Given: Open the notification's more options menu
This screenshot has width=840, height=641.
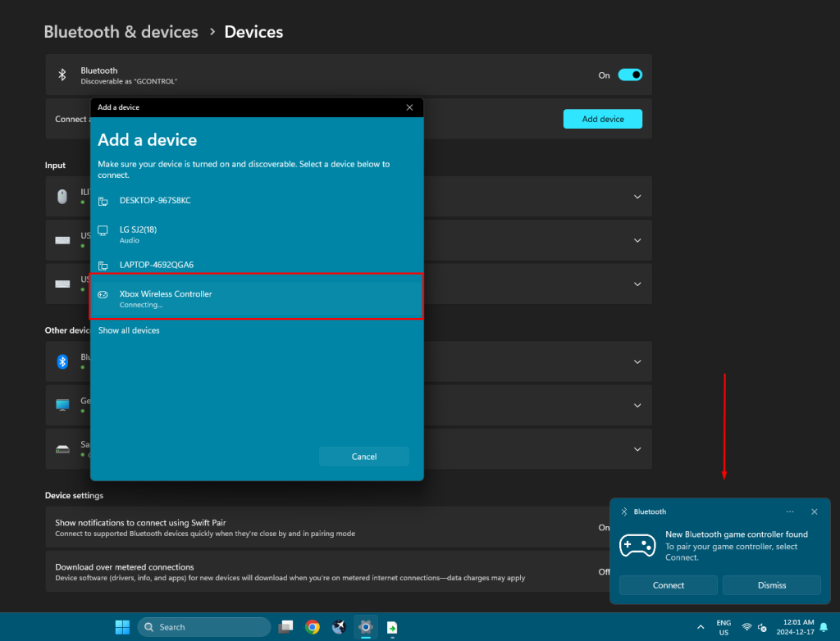Looking at the screenshot, I should [790, 511].
